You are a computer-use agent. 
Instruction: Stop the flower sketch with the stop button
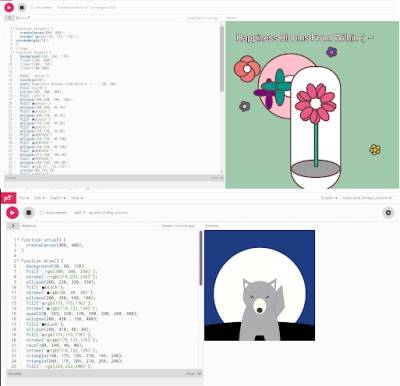[x=22, y=7]
